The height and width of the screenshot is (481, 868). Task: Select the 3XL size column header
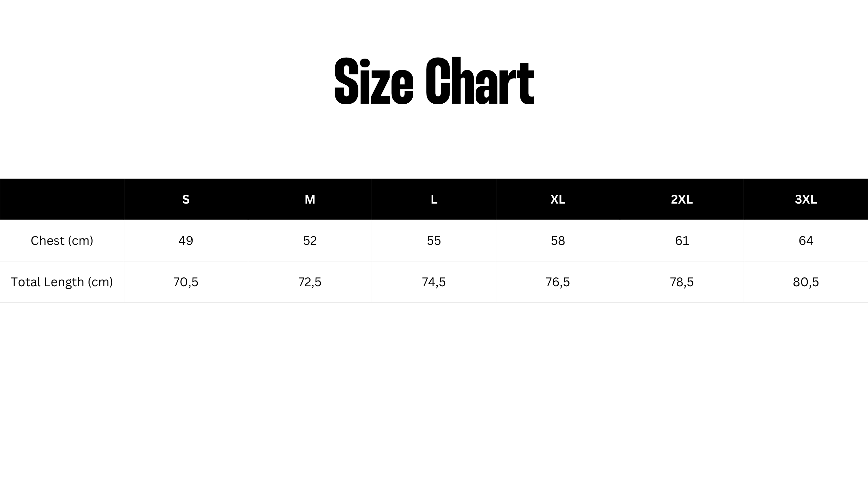click(x=806, y=200)
